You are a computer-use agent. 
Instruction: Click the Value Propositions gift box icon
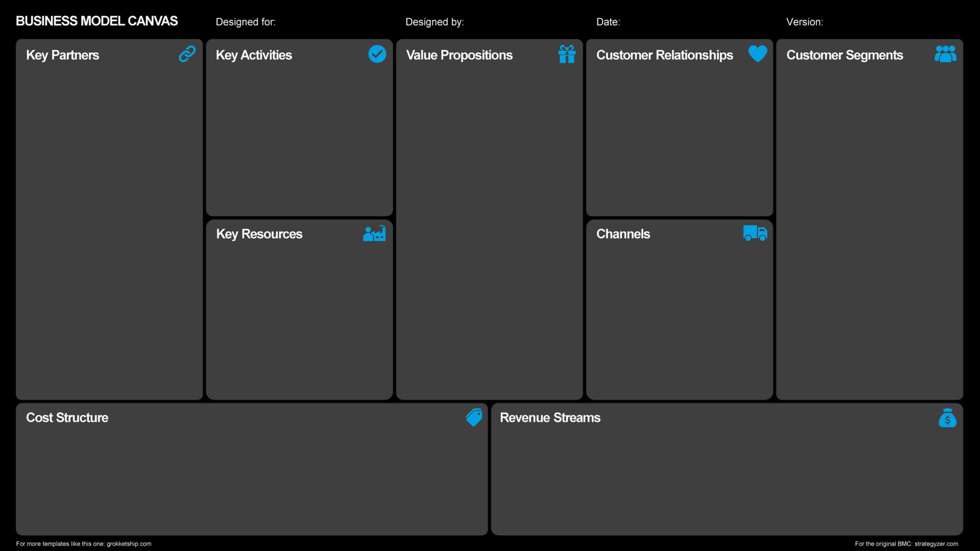pyautogui.click(x=567, y=54)
